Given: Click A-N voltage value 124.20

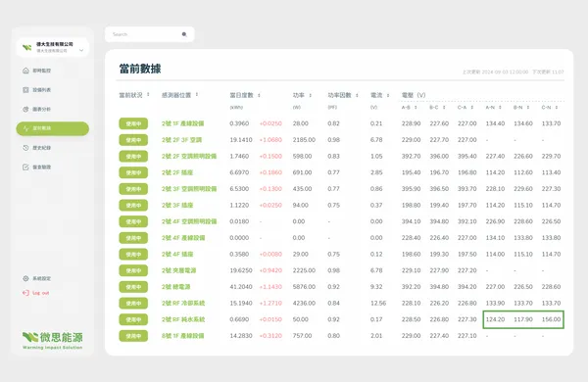Looking at the screenshot, I should 495,319.
